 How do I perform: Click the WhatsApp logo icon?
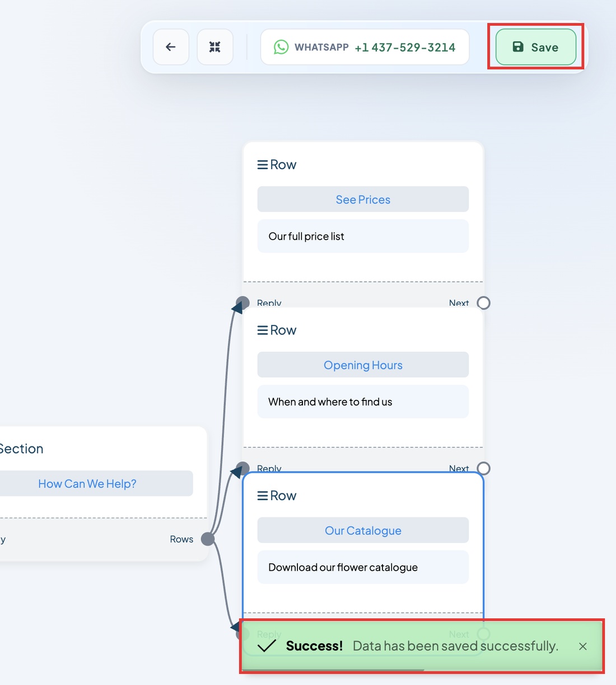pyautogui.click(x=281, y=47)
